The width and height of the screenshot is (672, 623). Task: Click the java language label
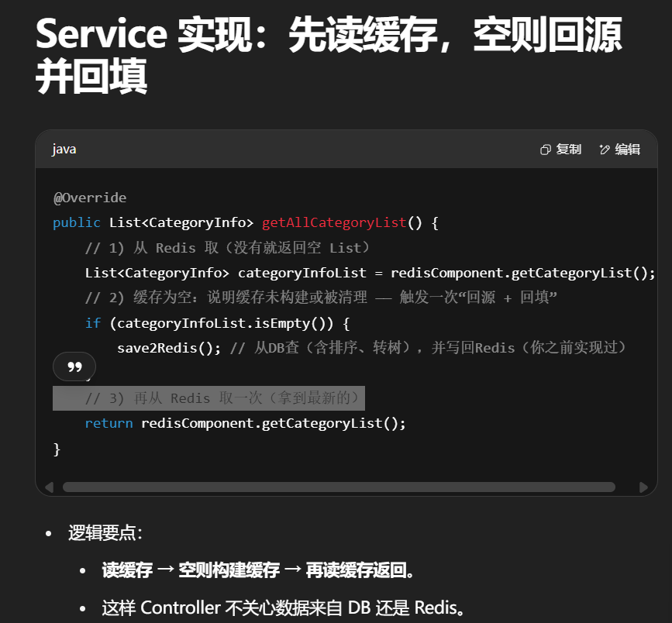[64, 150]
